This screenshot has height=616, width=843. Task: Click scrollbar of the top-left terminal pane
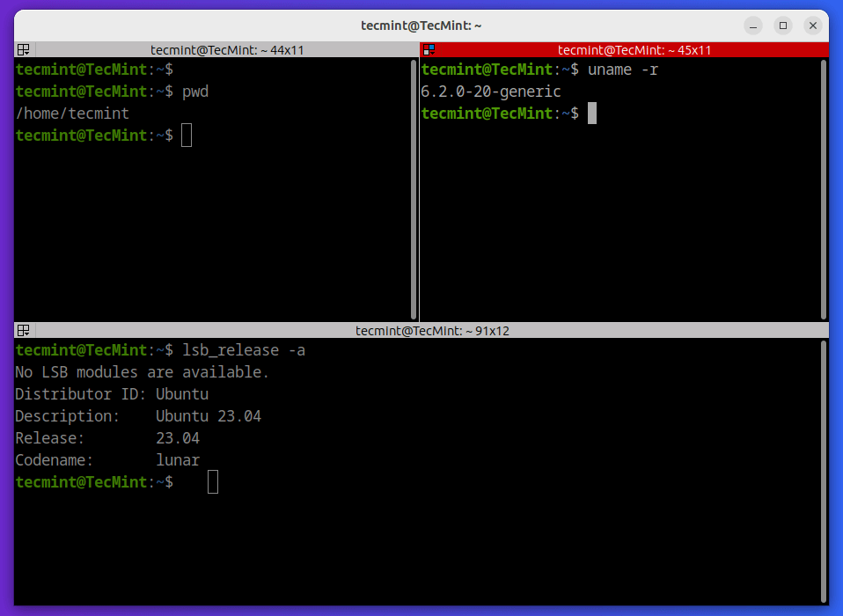(414, 189)
